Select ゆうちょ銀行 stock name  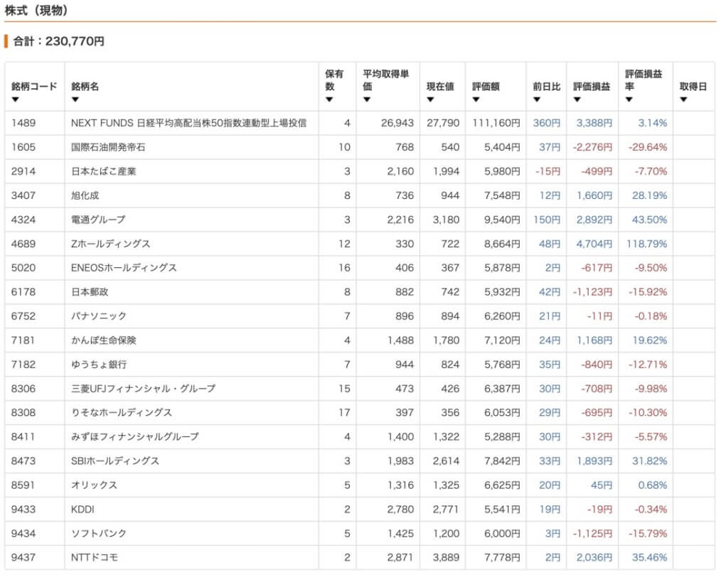[x=99, y=365]
